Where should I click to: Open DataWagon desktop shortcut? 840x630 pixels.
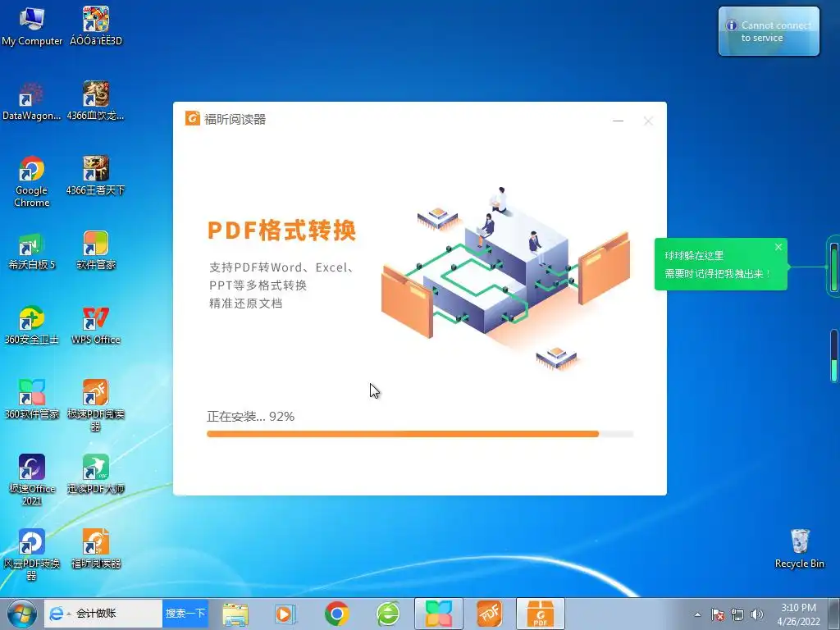[x=32, y=102]
